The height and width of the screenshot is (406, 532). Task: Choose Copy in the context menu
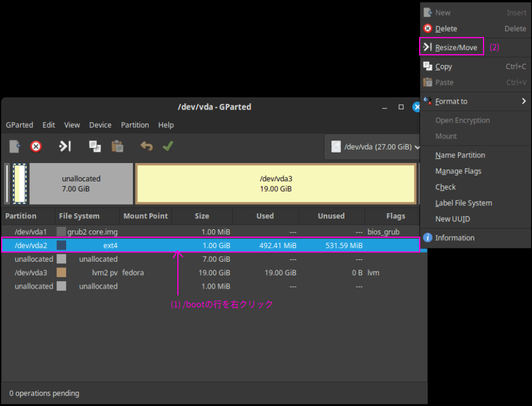click(476, 67)
